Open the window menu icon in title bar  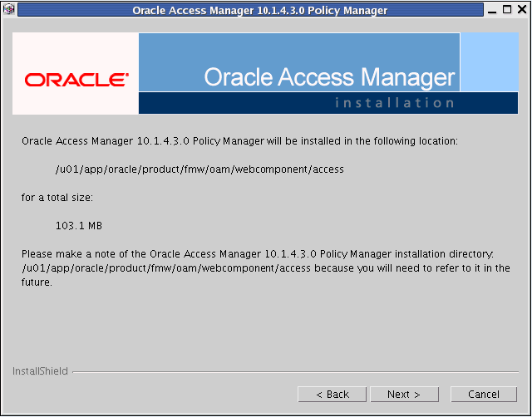[8, 9]
